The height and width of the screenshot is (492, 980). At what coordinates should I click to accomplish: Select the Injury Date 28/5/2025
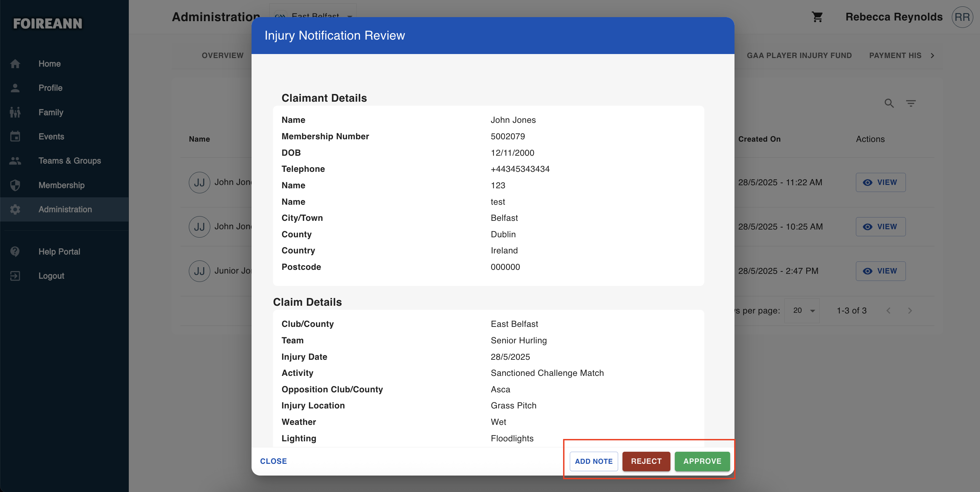510,357
